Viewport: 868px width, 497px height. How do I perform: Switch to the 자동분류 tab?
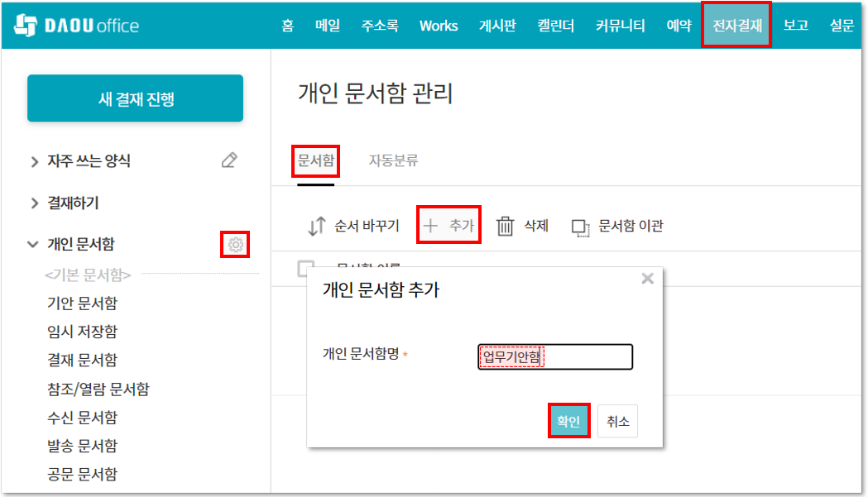click(393, 161)
